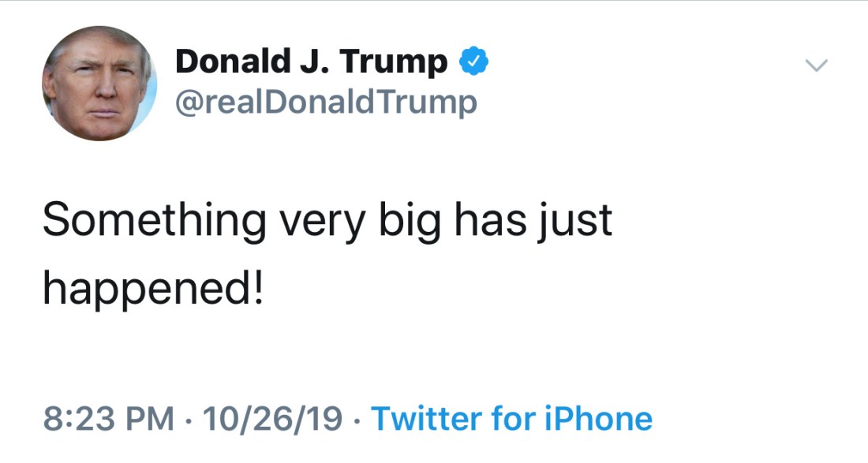Click the Twitter for iPhone source link
Image resolution: width=868 pixels, height=463 pixels.
(x=511, y=418)
